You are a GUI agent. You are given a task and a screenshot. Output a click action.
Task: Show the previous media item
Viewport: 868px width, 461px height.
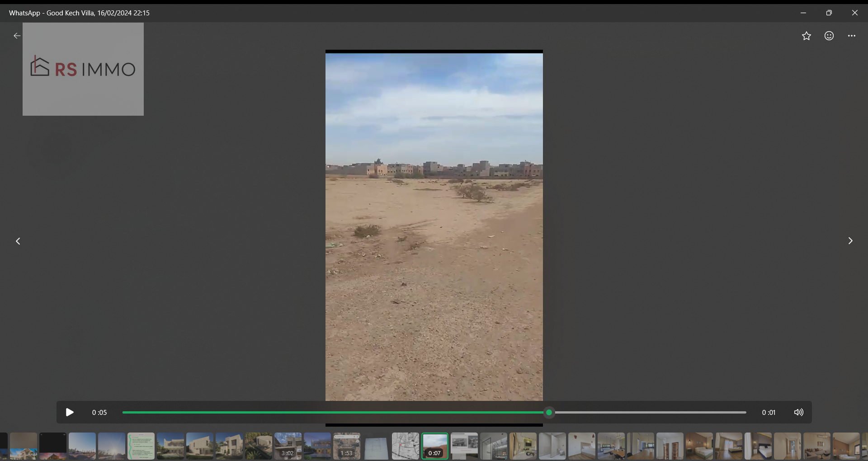pos(18,241)
